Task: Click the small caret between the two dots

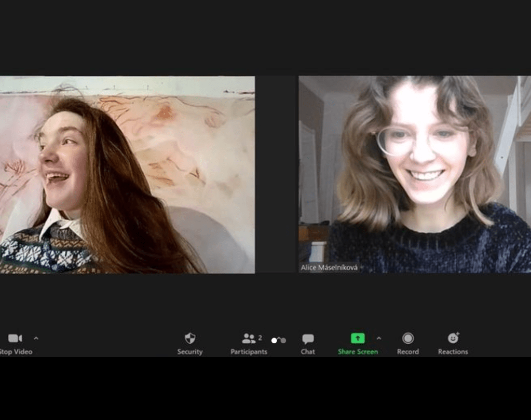Action: (x=279, y=339)
